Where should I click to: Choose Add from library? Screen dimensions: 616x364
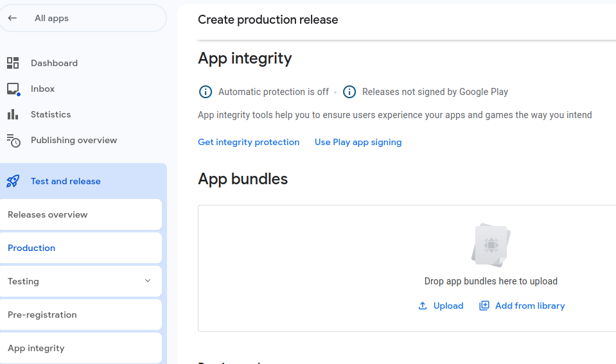click(x=530, y=306)
